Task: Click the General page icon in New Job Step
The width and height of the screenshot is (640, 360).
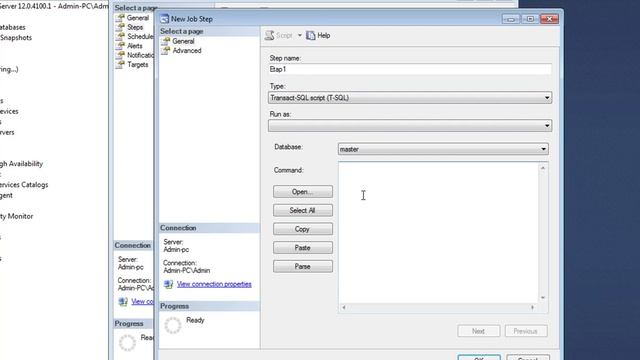Action: (166, 41)
